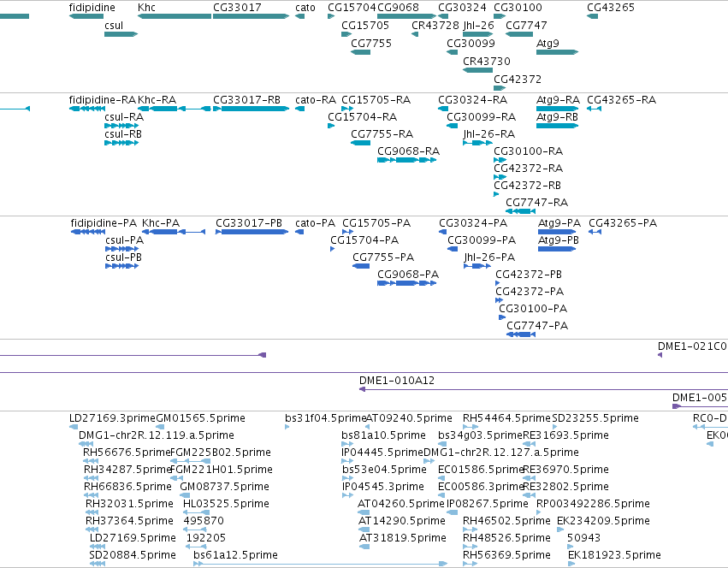Select the DME1-010A12 clone label
The width and height of the screenshot is (728, 568).
point(397,381)
